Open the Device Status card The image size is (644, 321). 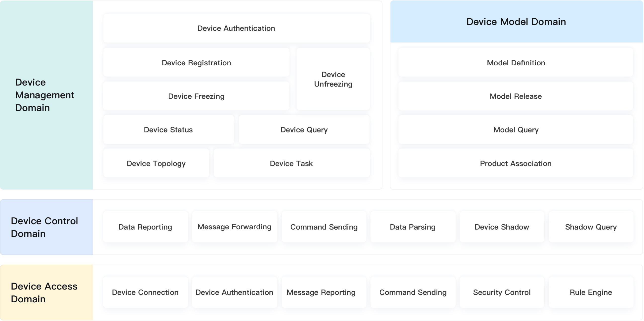168,129
